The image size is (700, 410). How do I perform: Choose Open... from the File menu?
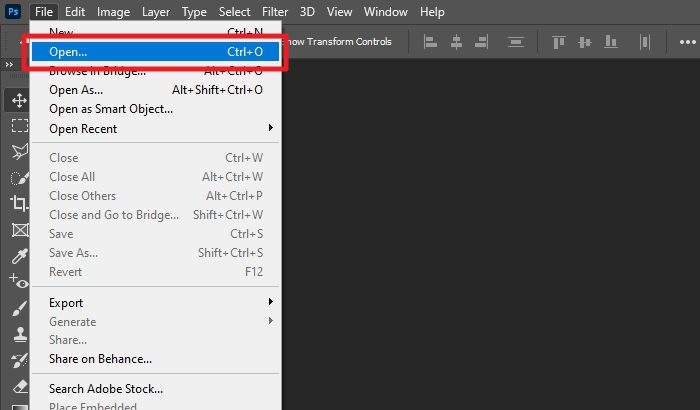pyautogui.click(x=155, y=52)
